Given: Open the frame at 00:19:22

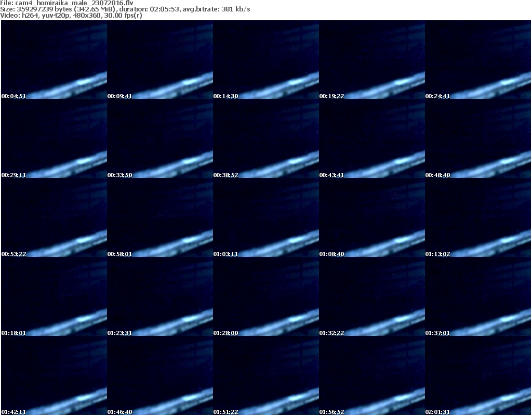Looking at the screenshot, I should pos(372,60).
